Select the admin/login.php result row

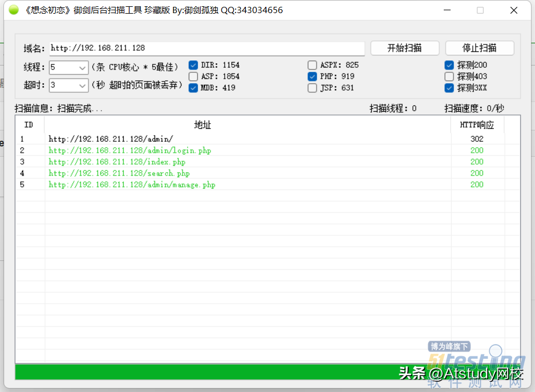tap(130, 150)
